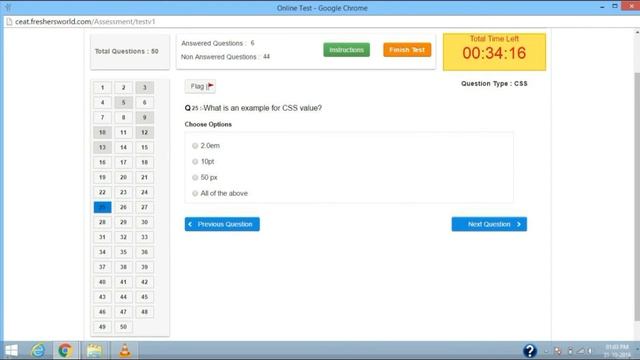Click the taskbar clock
The width and height of the screenshot is (640, 360).
617,351
